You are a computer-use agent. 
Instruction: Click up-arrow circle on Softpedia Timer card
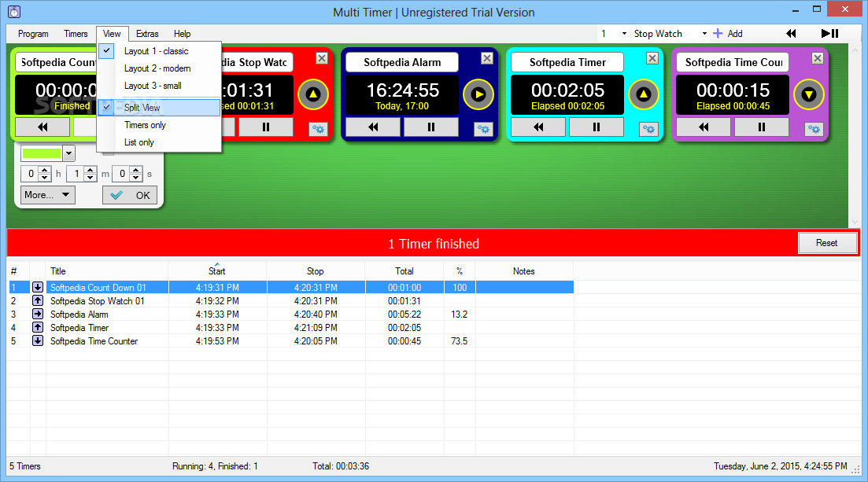[643, 94]
